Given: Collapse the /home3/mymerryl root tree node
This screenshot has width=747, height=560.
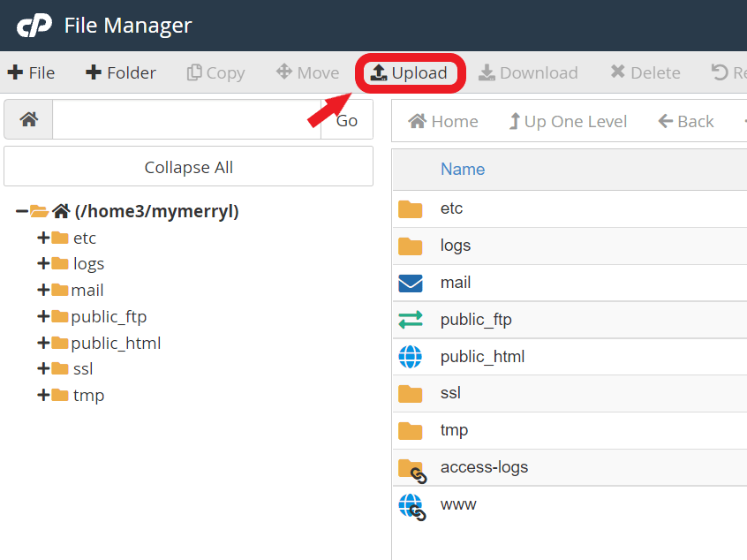Looking at the screenshot, I should 21,210.
